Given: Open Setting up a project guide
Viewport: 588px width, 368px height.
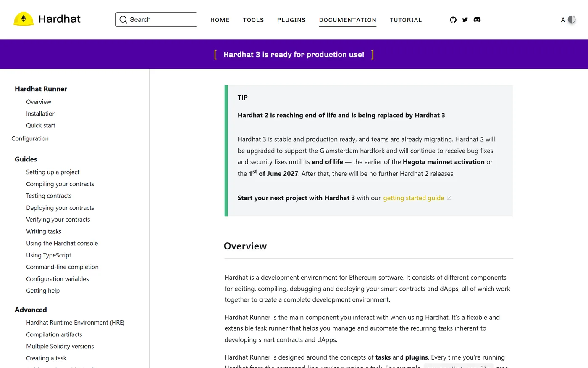Looking at the screenshot, I should (53, 172).
